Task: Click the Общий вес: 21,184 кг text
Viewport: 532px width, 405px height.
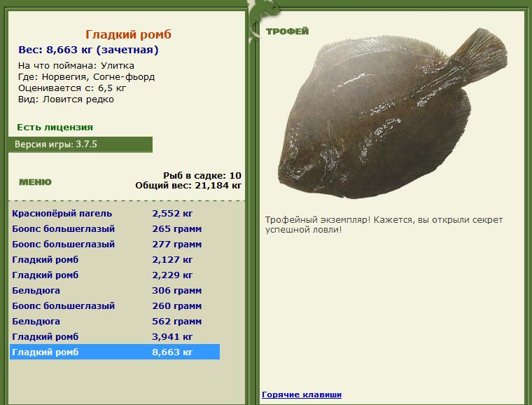Action: click(x=188, y=186)
